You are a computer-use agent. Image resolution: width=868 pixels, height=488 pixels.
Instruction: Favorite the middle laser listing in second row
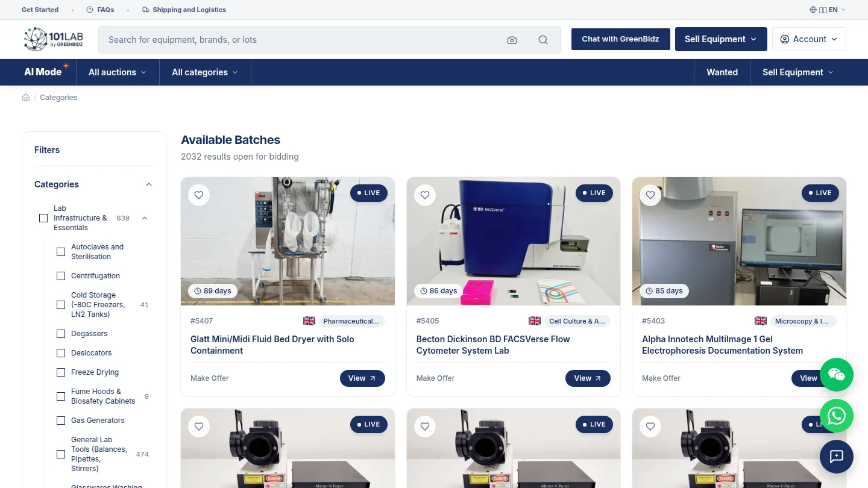(425, 427)
